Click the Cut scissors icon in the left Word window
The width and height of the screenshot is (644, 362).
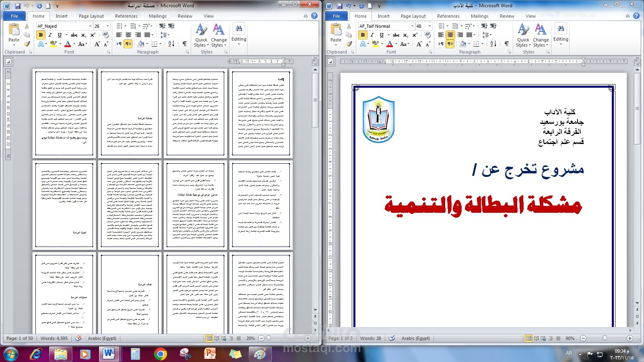pos(27,26)
